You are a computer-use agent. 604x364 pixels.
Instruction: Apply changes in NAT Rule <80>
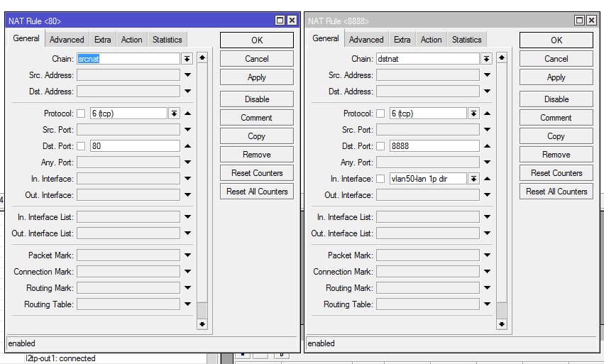(x=257, y=77)
